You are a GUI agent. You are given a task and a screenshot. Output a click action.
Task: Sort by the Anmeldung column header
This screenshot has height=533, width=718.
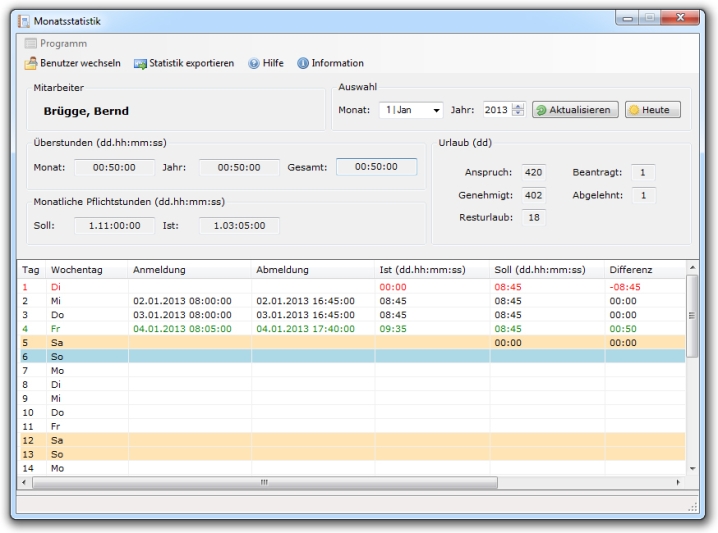click(x=189, y=270)
